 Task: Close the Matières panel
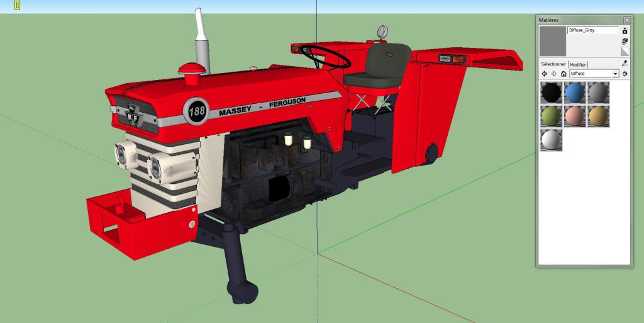[x=627, y=20]
